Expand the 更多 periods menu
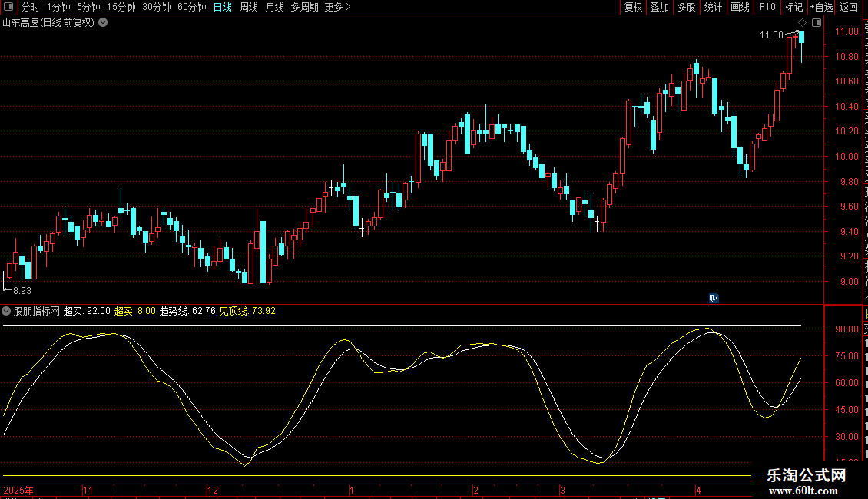The image size is (868, 499). (x=338, y=7)
